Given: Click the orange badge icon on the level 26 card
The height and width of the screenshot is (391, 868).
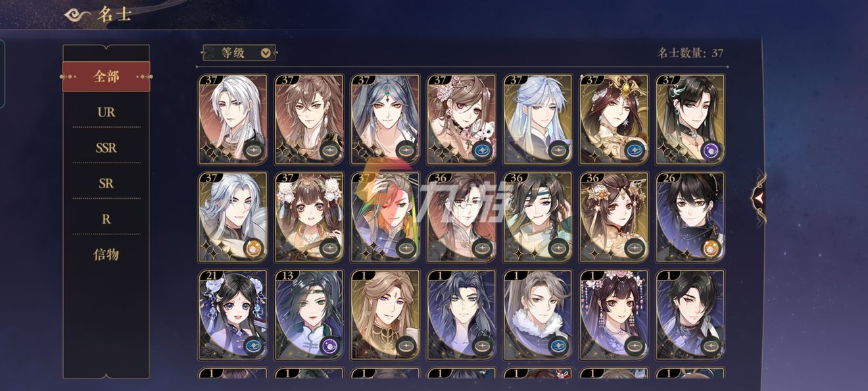Looking at the screenshot, I should coord(710,248).
